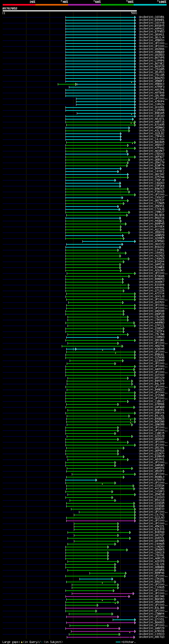Screen dimensions: 169x644
Task: Click the query end position 568
Action: 133,13
